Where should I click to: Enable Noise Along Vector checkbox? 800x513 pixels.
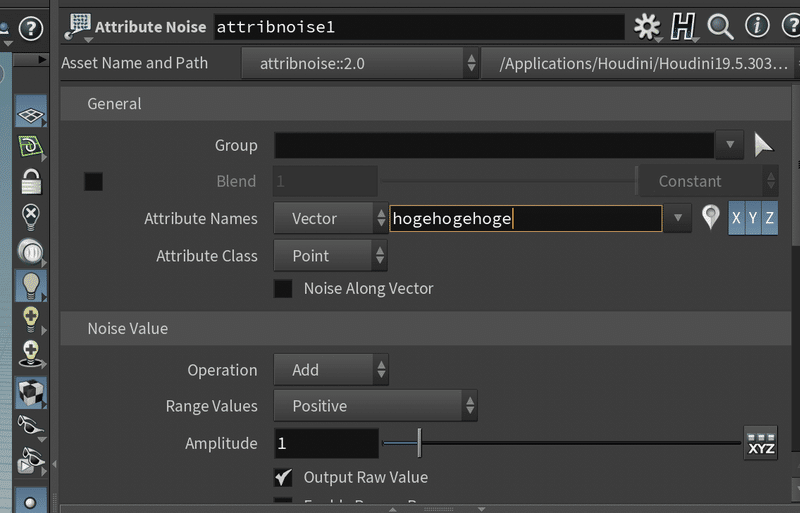[284, 288]
